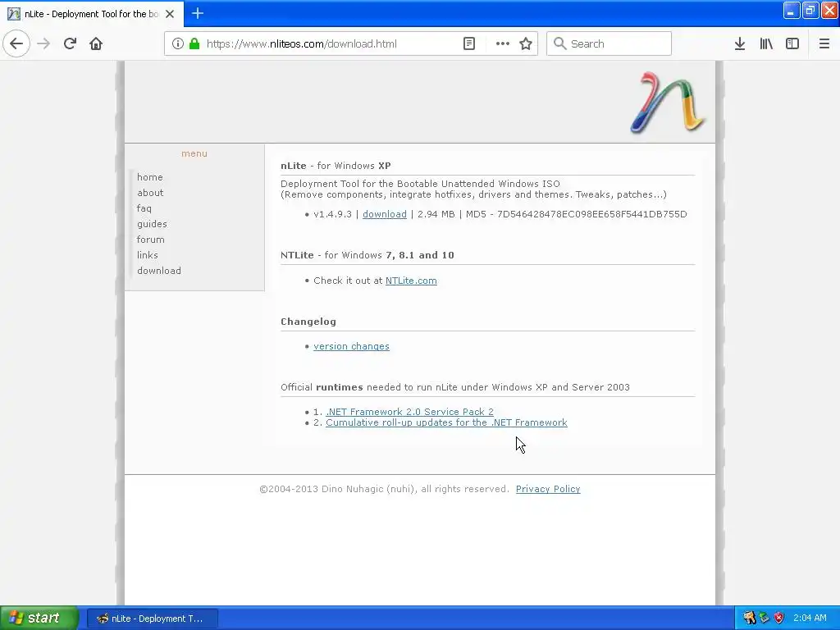Open the home menu item
Image resolution: width=840 pixels, height=630 pixels.
(x=150, y=177)
